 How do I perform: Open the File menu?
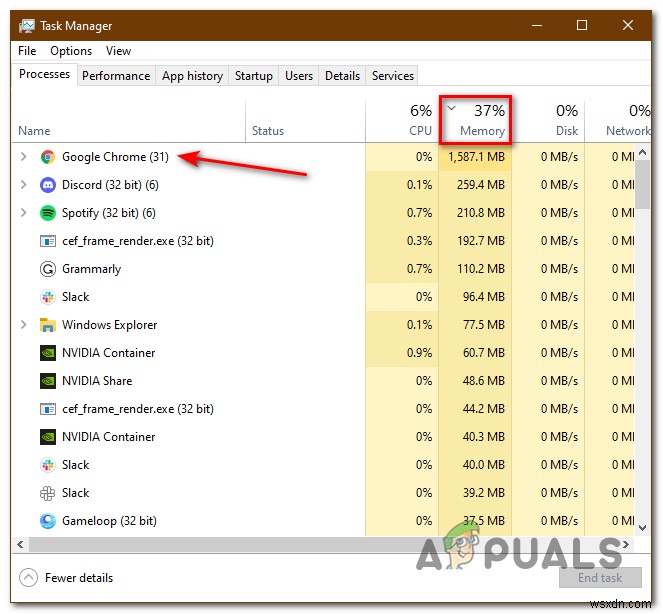point(27,51)
